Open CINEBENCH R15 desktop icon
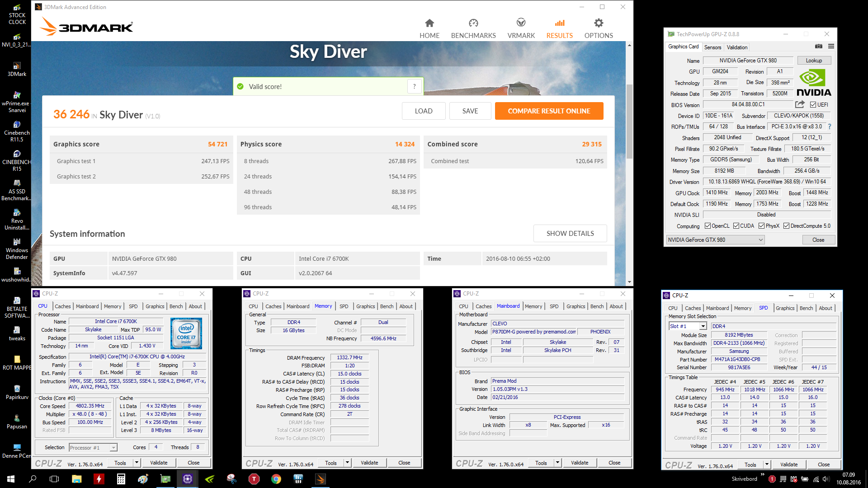Viewport: 868px width, 488px height. point(17,161)
